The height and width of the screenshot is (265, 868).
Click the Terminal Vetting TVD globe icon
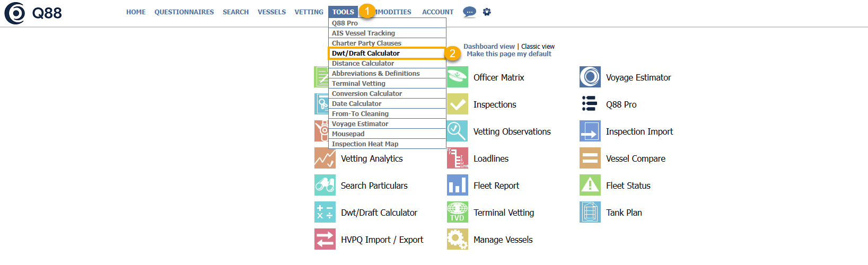pyautogui.click(x=457, y=213)
